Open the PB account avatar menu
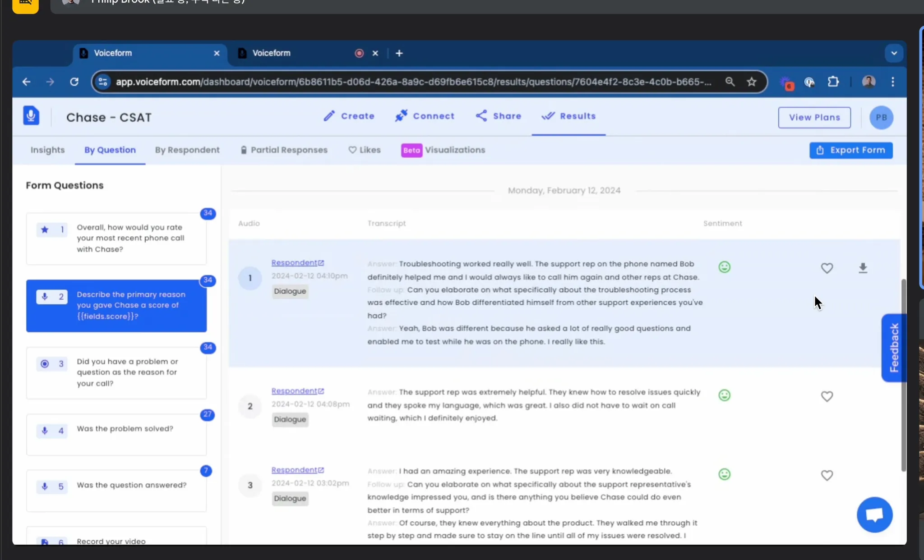Viewport: 924px width, 560px height. click(881, 117)
